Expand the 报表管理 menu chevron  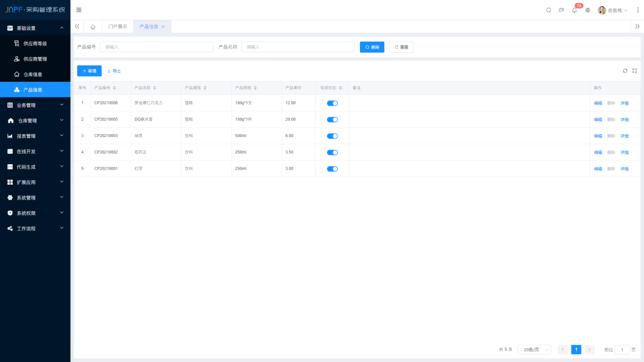62,136
